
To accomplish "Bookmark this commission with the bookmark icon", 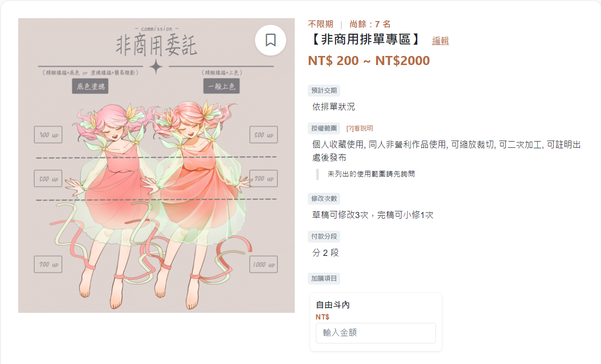I will tap(270, 40).
